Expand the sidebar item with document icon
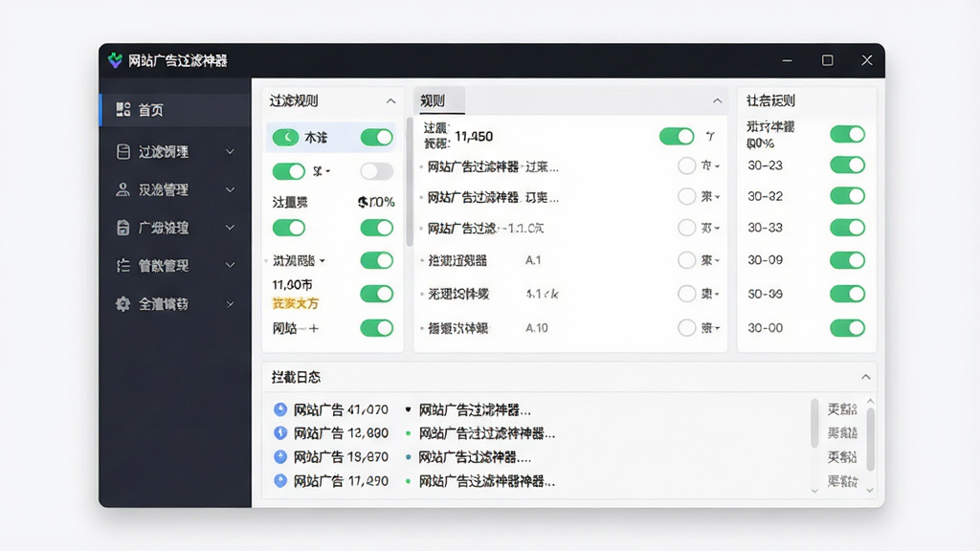This screenshot has height=551, width=980. 230,152
